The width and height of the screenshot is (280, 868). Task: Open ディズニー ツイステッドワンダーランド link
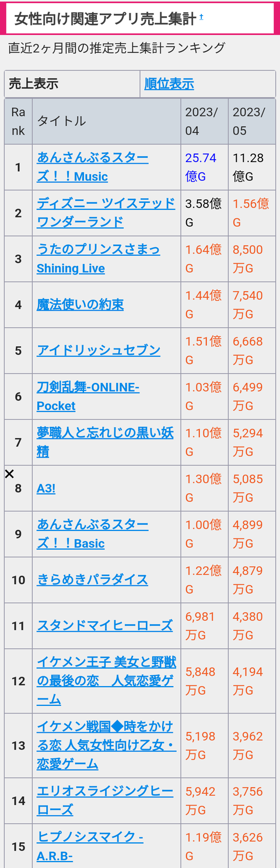click(x=106, y=213)
